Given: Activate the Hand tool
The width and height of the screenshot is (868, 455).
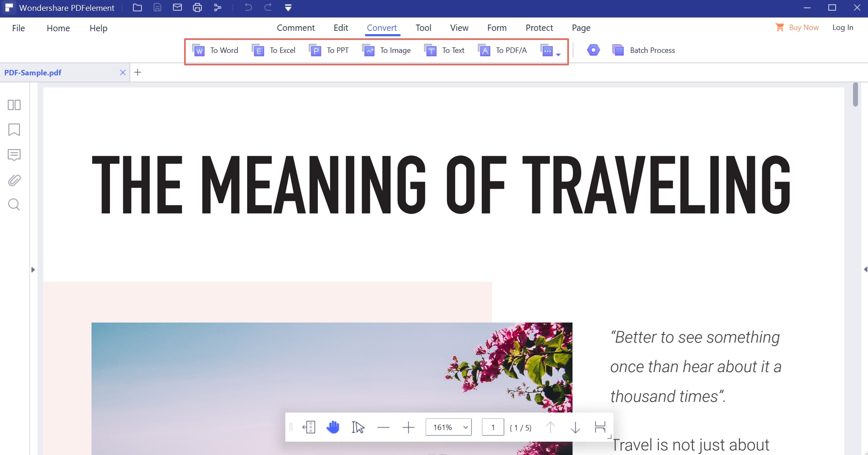Looking at the screenshot, I should 333,427.
